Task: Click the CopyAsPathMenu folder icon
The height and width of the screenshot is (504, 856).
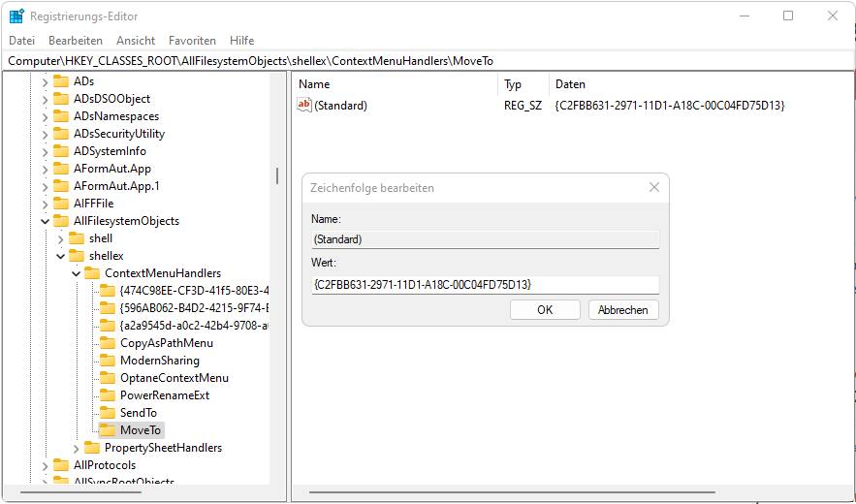Action: pyautogui.click(x=108, y=343)
